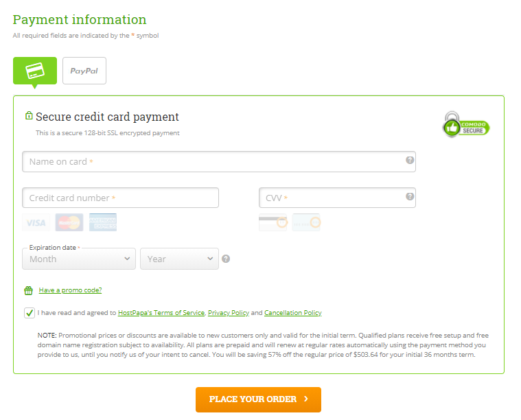Image resolution: width=521 pixels, height=420 pixels.
Task: Open help icon for Name on card
Action: 410,160
